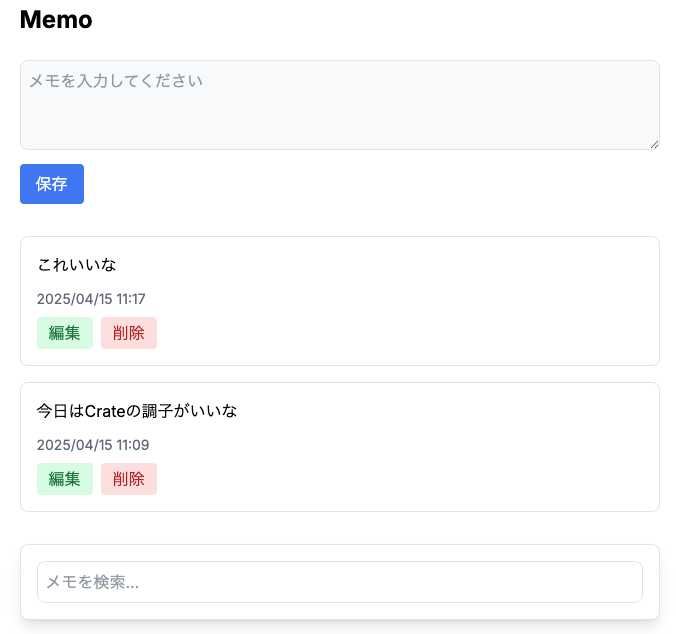Click the blue 保存 button
Screen dimensions: 676x634
52,184
